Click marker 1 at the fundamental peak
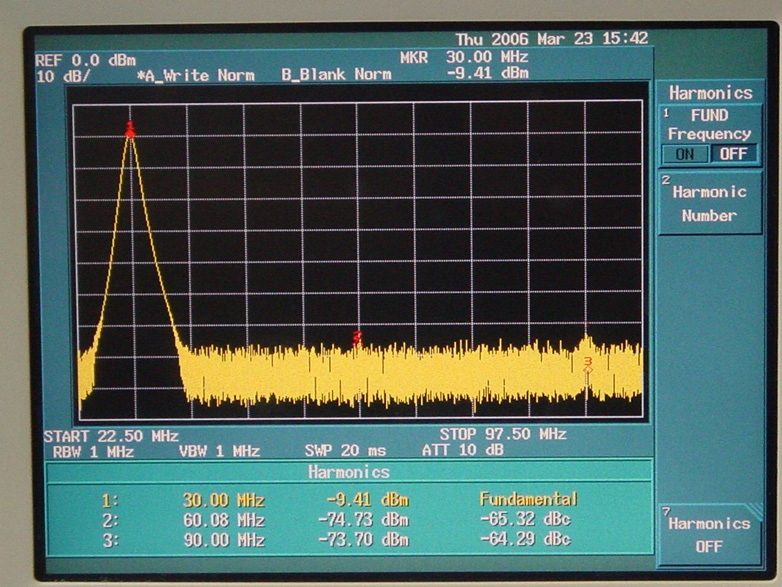The height and width of the screenshot is (587, 782). (x=130, y=128)
